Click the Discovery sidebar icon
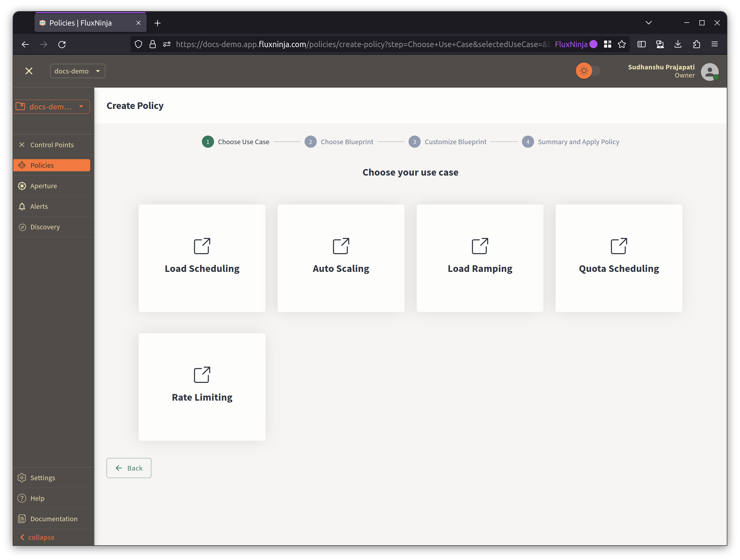740x560 pixels. (x=22, y=227)
